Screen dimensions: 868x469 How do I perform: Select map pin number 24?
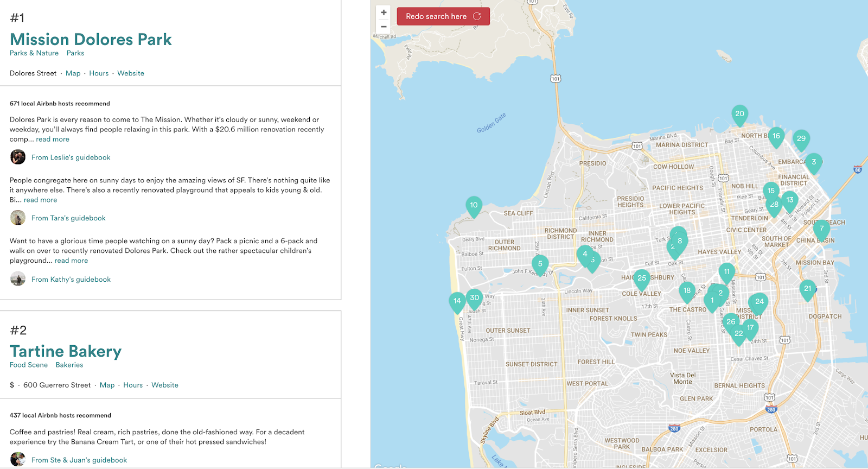[759, 303]
